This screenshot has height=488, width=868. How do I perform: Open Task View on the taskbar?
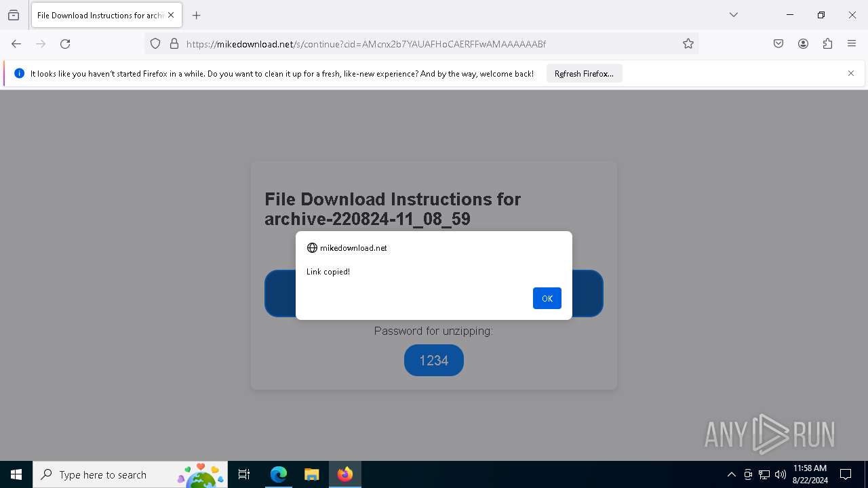244,474
